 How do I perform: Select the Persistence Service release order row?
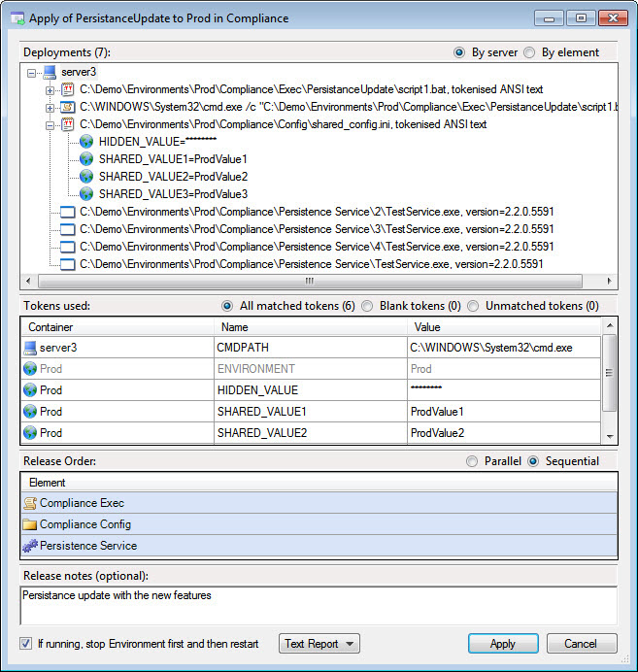319,546
